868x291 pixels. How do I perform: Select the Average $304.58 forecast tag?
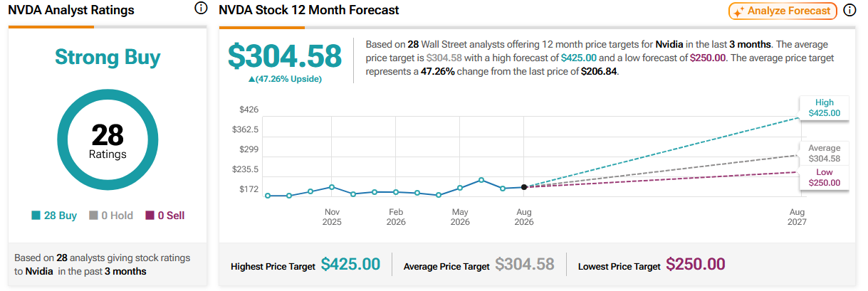[x=824, y=154]
